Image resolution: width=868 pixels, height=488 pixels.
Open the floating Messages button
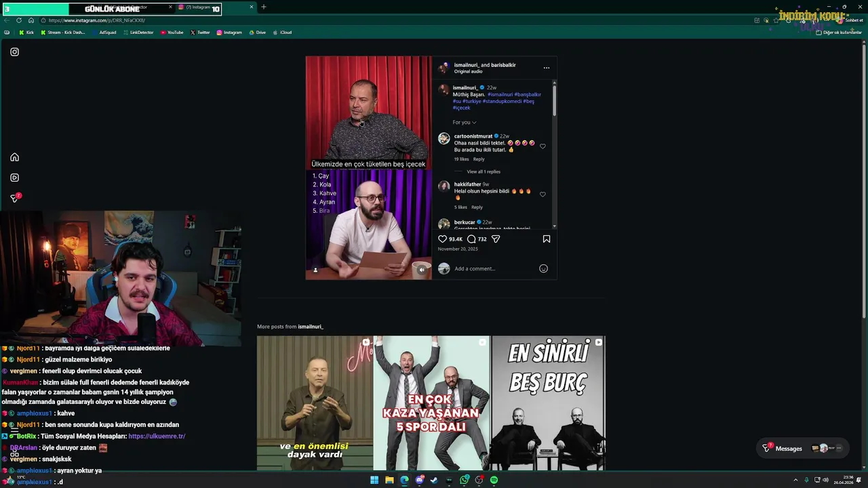point(803,448)
